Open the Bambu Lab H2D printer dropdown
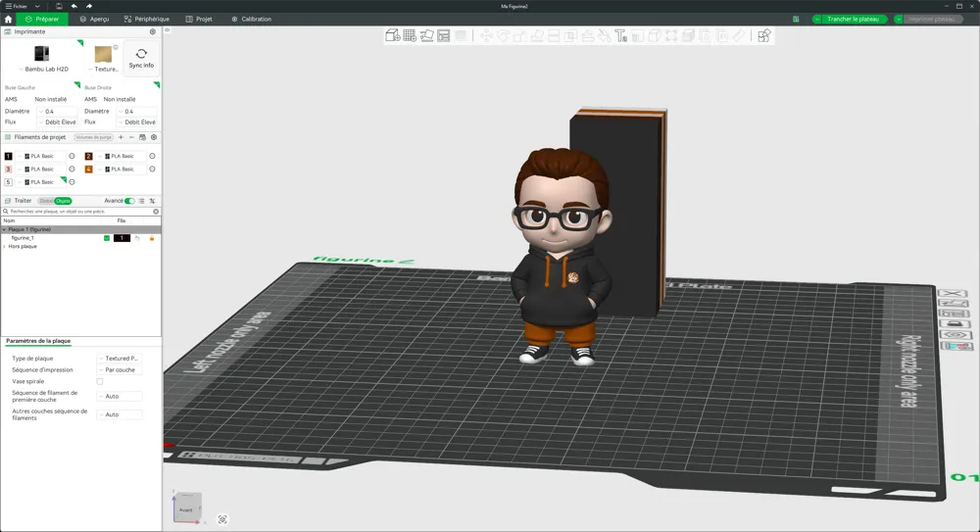Image resolution: width=980 pixels, height=532 pixels. coord(42,69)
